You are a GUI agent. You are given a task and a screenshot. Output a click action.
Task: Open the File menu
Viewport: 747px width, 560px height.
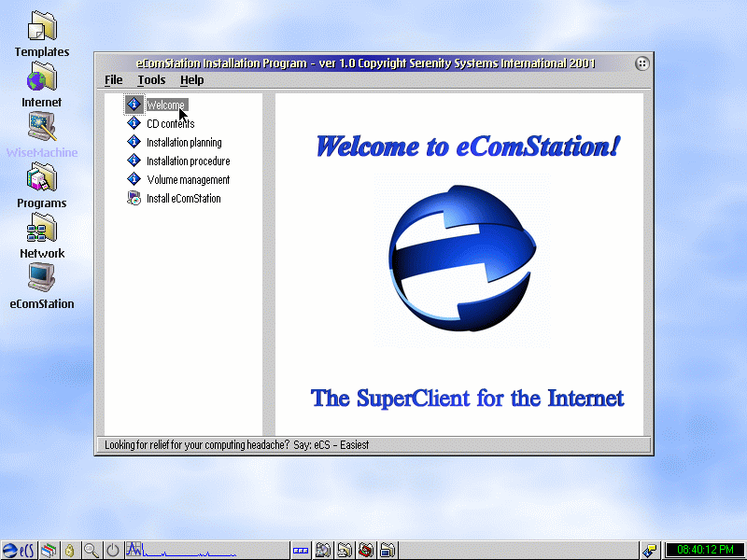113,80
